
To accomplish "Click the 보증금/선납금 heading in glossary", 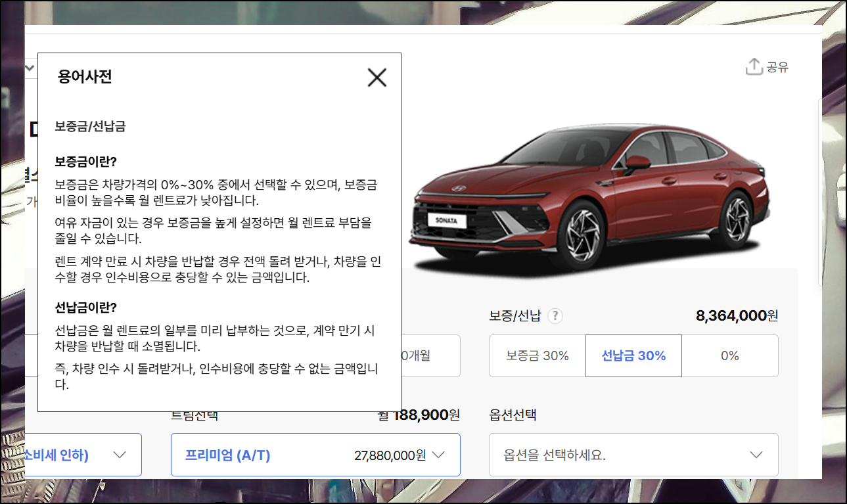I will (x=90, y=126).
